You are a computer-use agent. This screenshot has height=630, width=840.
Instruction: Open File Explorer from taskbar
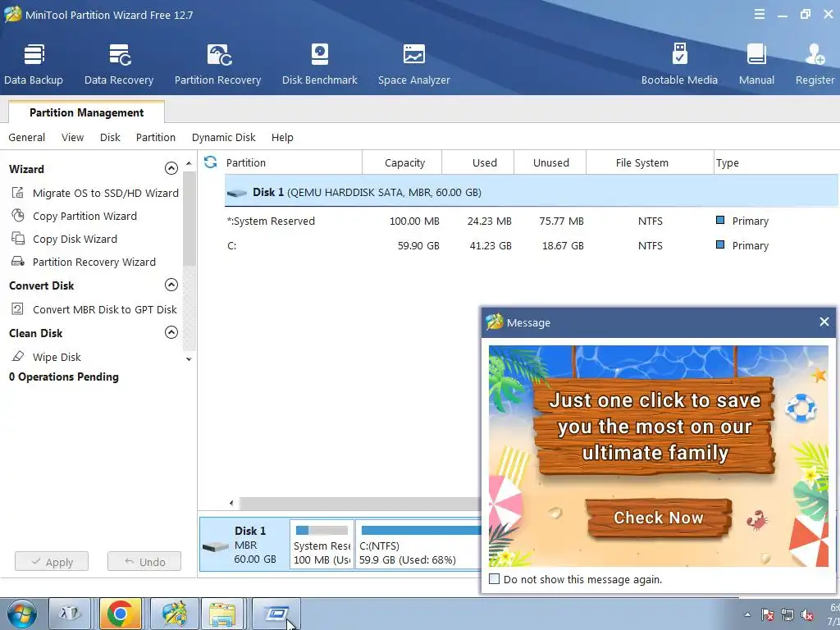click(x=222, y=614)
